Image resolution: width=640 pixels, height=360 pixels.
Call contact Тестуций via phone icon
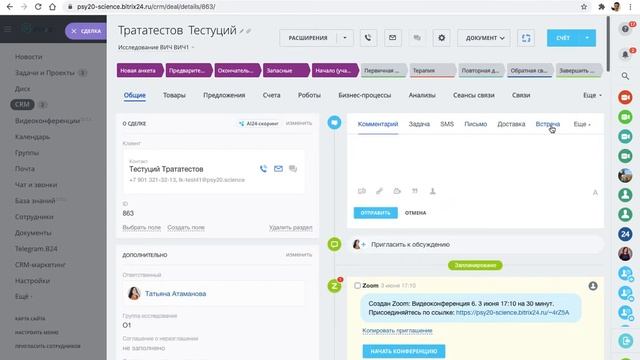[x=263, y=169]
